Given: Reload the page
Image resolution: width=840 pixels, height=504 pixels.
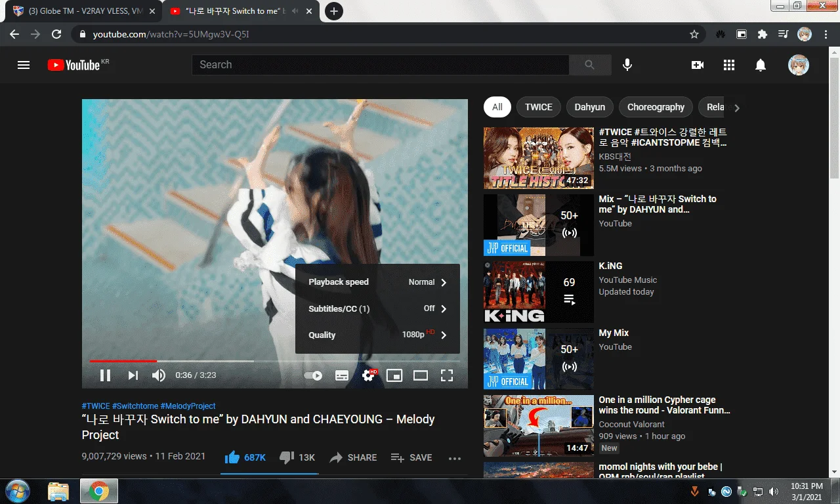Looking at the screenshot, I should tap(56, 34).
